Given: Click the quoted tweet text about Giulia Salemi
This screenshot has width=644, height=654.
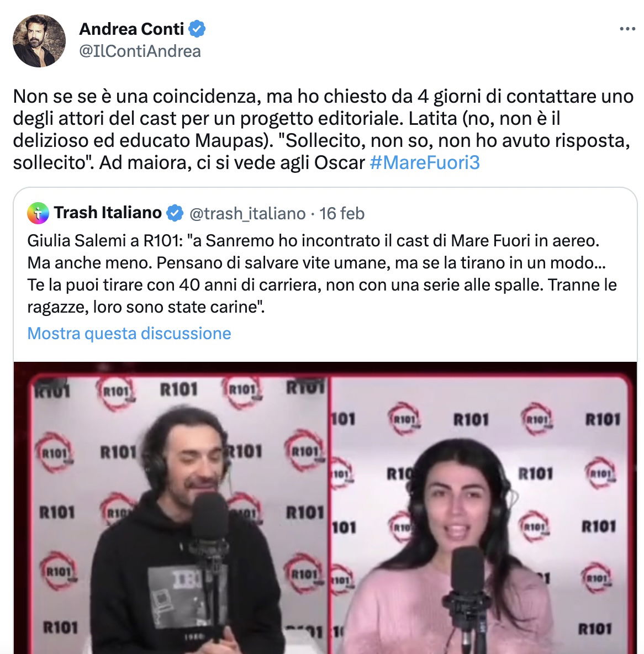Looking at the screenshot, I should [321, 273].
